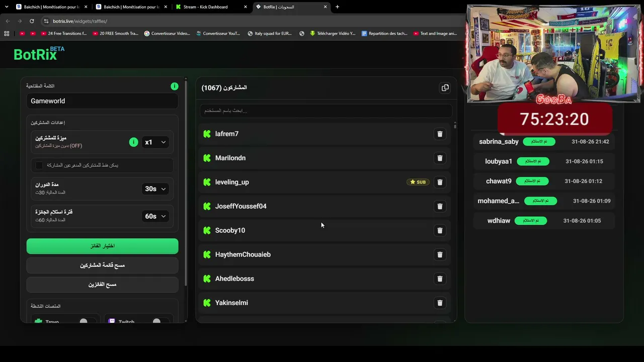Remove Marilondn using the trash icon
The image size is (644, 362).
pos(440,158)
